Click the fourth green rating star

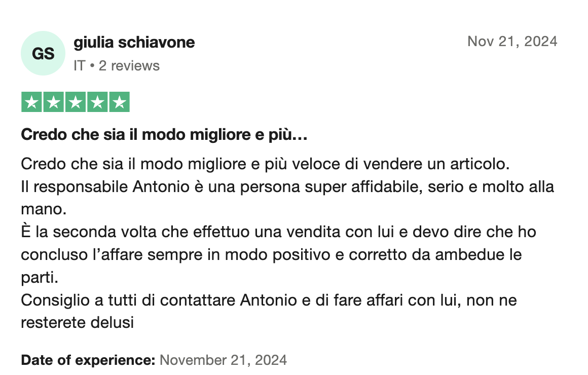pyautogui.click(x=97, y=102)
